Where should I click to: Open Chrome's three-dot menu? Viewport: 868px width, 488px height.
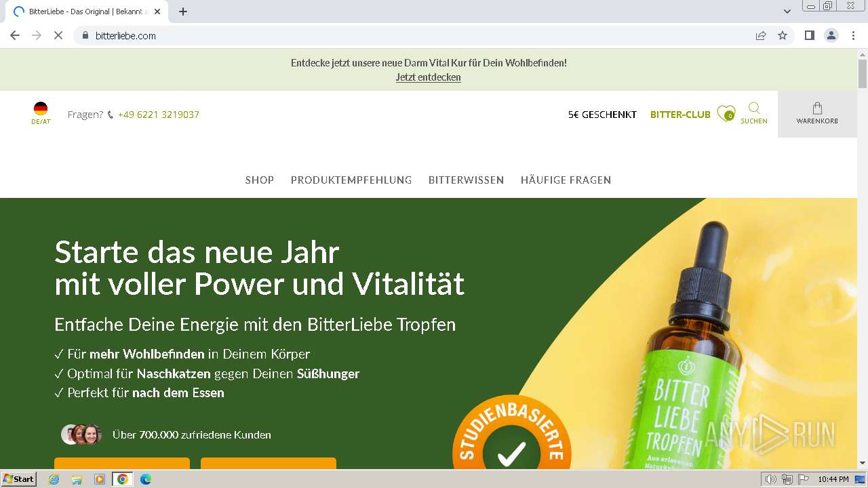853,35
